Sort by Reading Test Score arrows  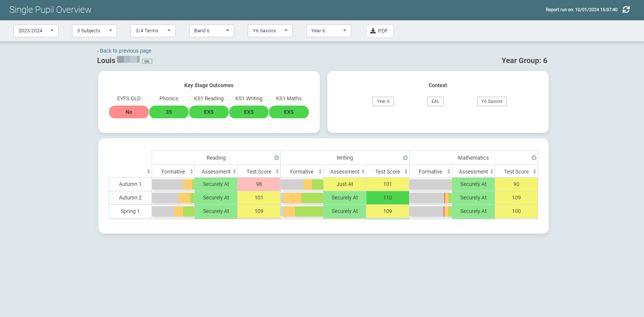(277, 172)
